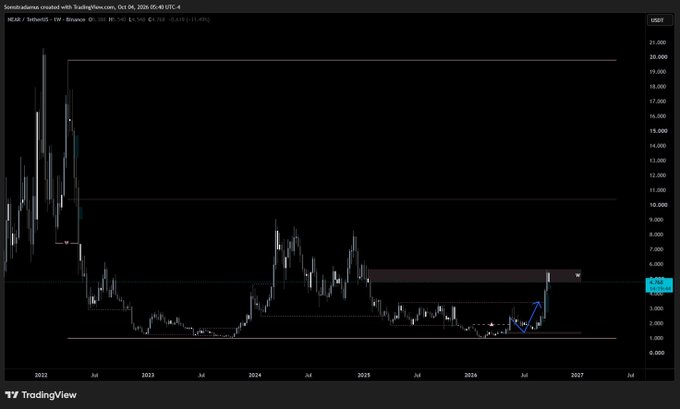The height and width of the screenshot is (409, 680).
Task: Click the 6.000 price axis label
Action: pyautogui.click(x=657, y=264)
